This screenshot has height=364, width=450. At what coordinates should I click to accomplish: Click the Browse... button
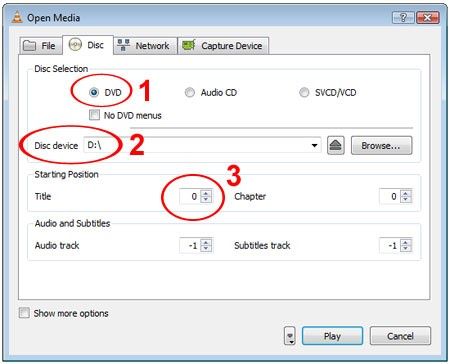coord(381,146)
